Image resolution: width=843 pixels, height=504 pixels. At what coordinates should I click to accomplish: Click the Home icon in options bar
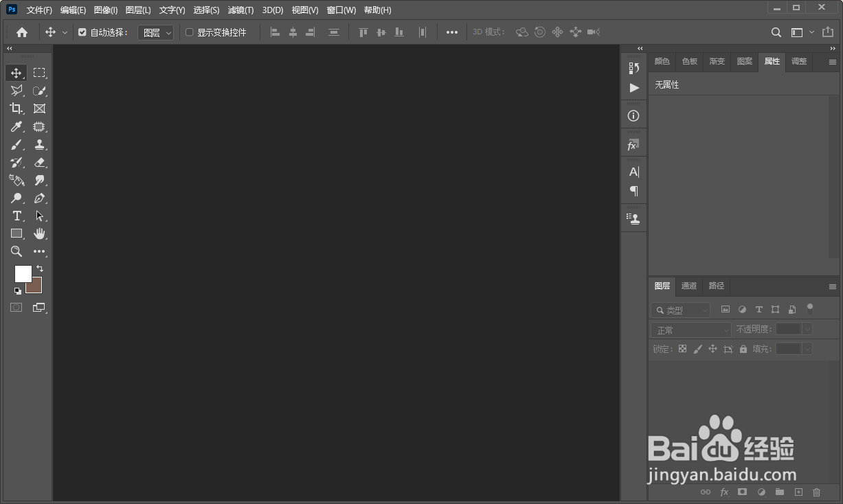pos(22,32)
